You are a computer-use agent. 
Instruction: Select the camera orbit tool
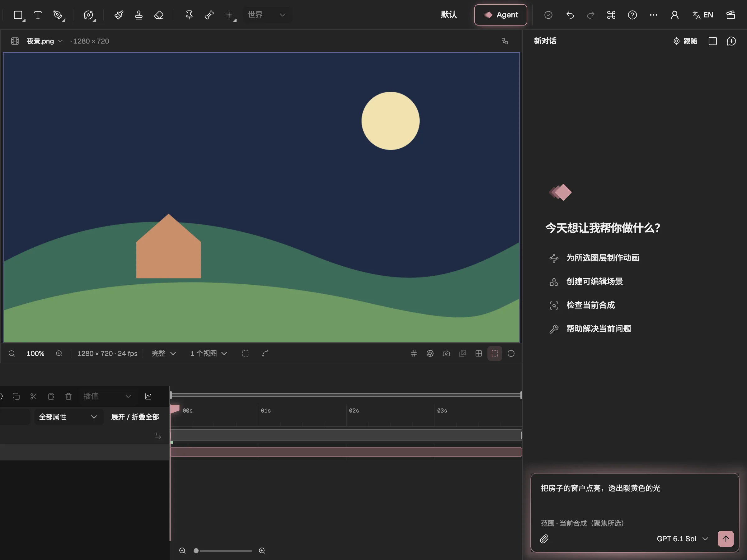[88, 15]
